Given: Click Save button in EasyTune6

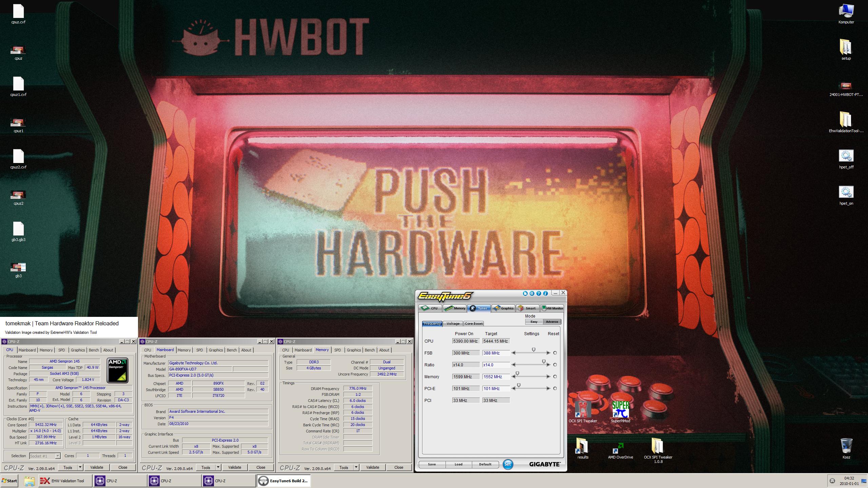Looking at the screenshot, I should pos(432,464).
